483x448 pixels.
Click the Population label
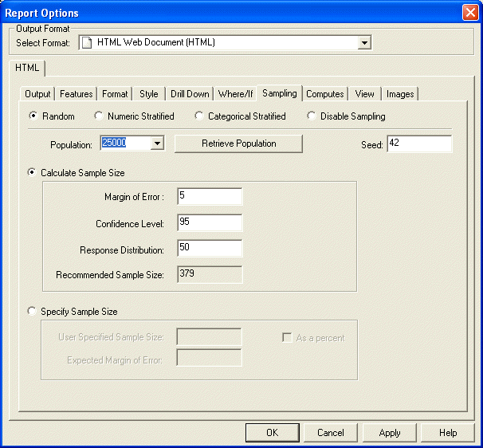click(71, 145)
